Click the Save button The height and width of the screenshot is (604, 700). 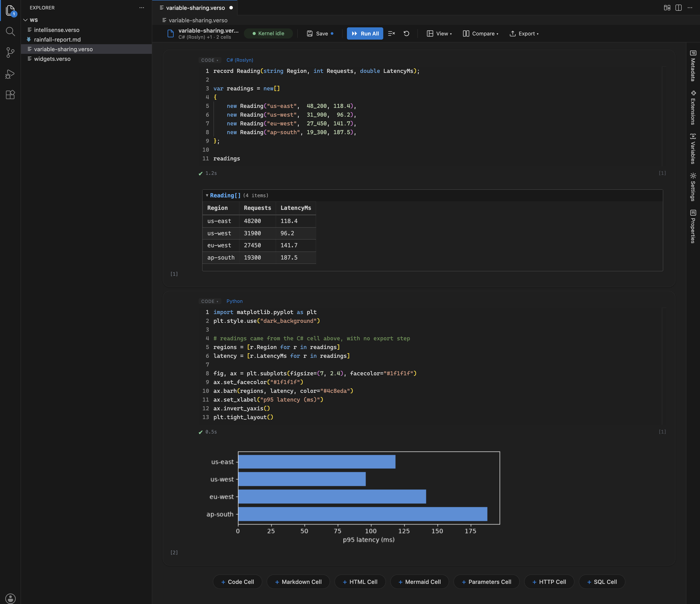[x=320, y=34]
